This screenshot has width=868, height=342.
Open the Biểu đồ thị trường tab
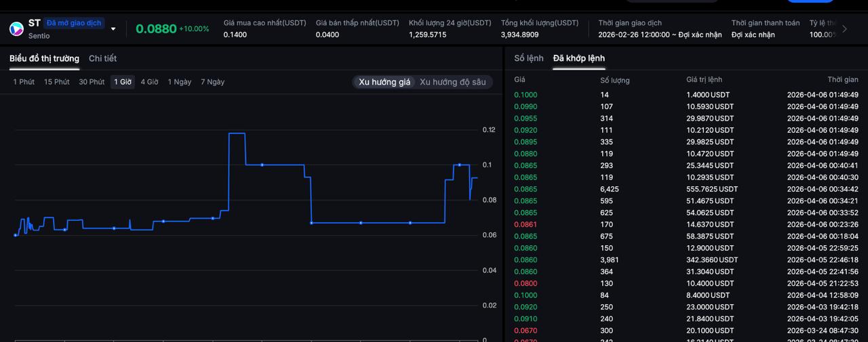(x=44, y=59)
